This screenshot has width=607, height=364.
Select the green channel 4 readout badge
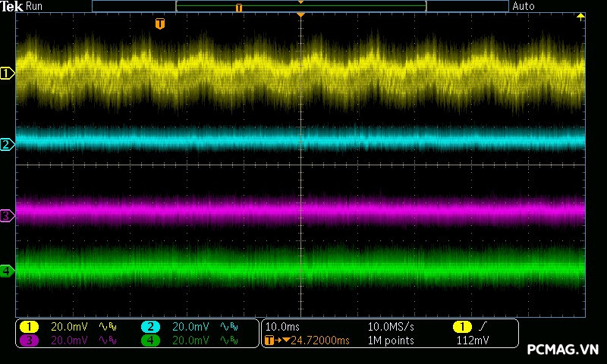point(150,340)
